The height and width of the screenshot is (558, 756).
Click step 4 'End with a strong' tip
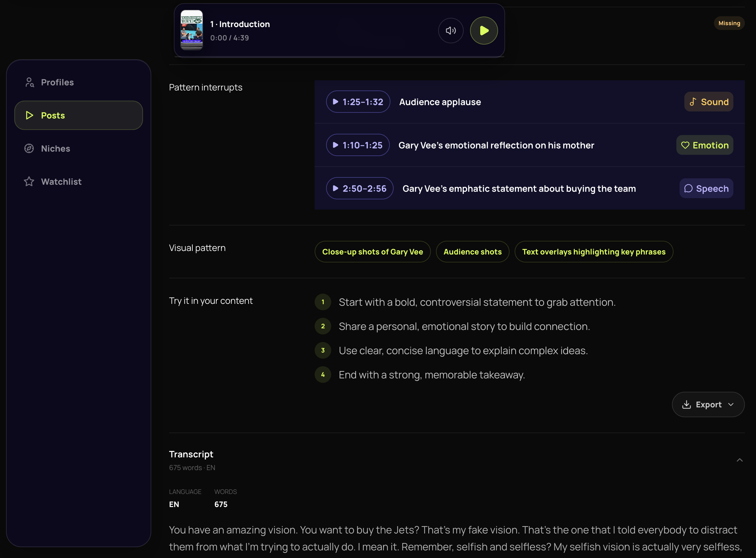point(431,375)
